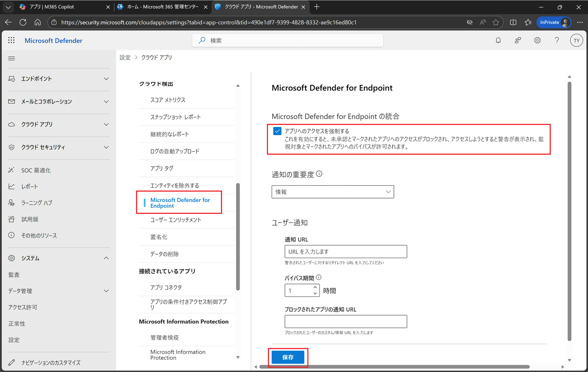Add this page to favorites star
Screen dimensions: 588x372
tap(496, 22)
